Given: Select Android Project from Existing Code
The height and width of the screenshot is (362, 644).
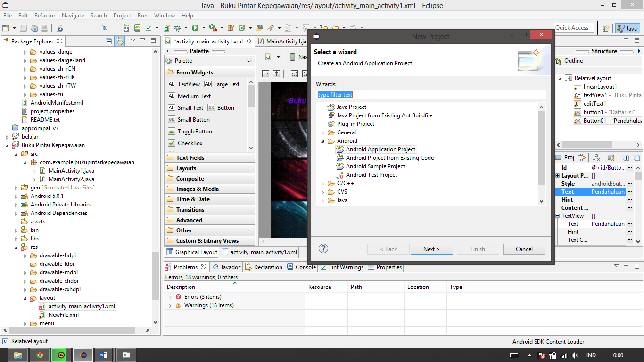Looking at the screenshot, I should [x=385, y=158].
